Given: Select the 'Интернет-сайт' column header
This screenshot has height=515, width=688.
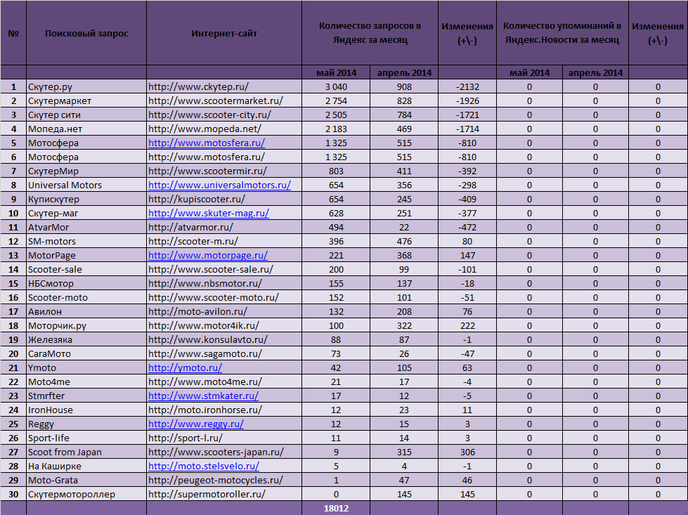Looking at the screenshot, I should (224, 33).
